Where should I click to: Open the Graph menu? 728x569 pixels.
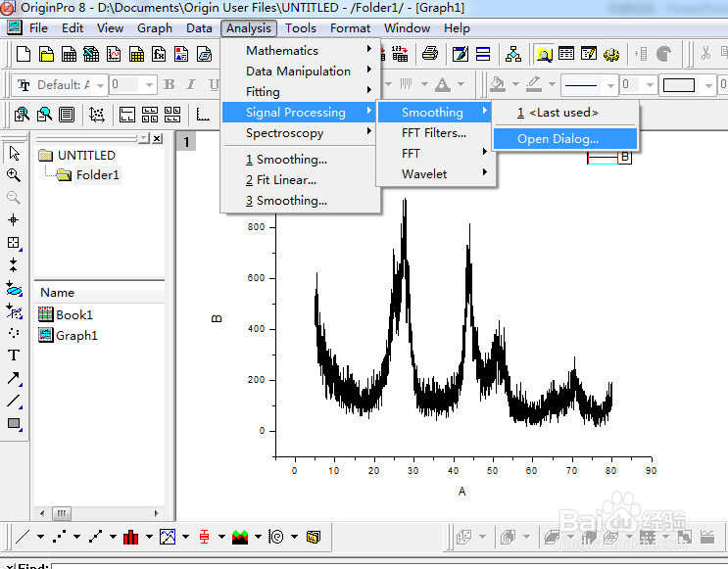click(x=155, y=28)
